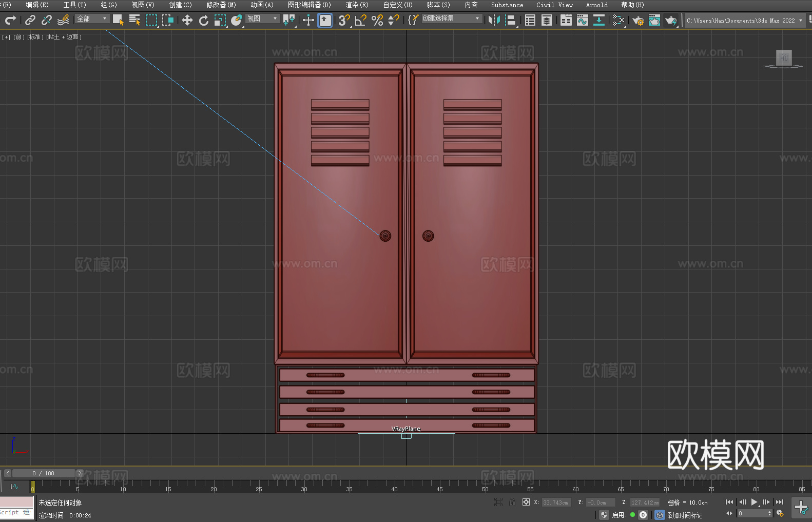The height and width of the screenshot is (522, 812).
Task: Click the Render Production teapot icon
Action: [x=671, y=20]
